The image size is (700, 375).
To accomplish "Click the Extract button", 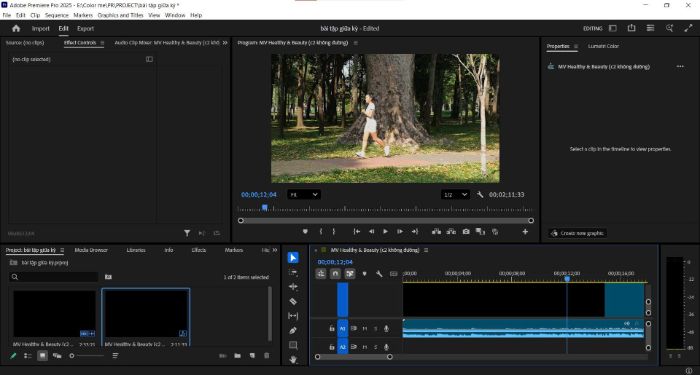I will pyautogui.click(x=451, y=232).
